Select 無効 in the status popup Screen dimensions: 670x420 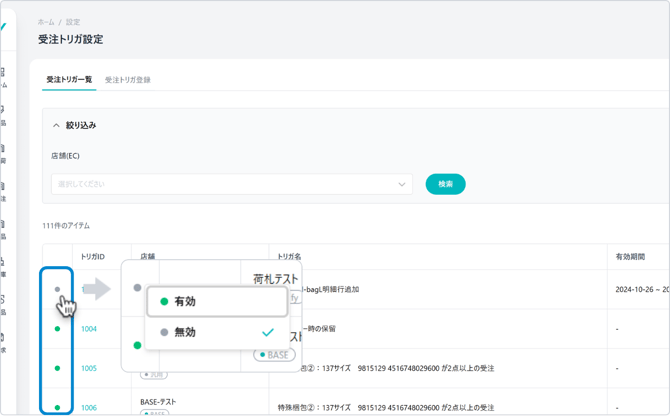tap(184, 332)
